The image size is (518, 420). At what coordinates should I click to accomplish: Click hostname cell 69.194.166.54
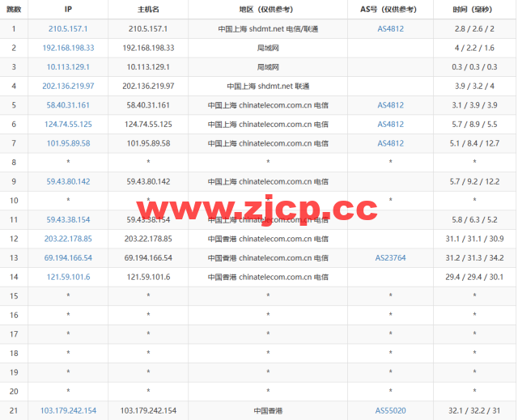[148, 258]
